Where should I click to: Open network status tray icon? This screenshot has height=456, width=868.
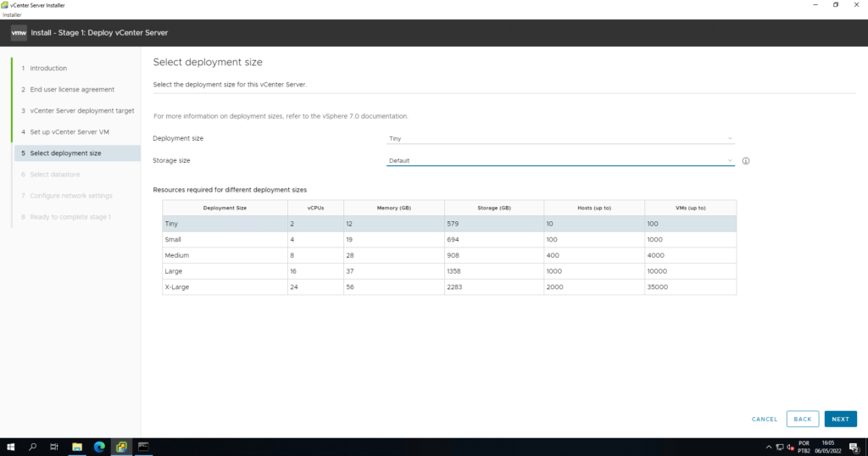[x=780, y=448]
